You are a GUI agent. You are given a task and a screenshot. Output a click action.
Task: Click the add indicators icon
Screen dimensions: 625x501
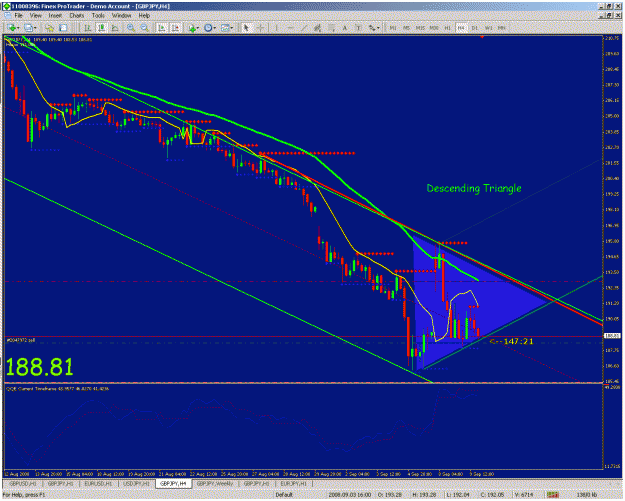point(192,28)
